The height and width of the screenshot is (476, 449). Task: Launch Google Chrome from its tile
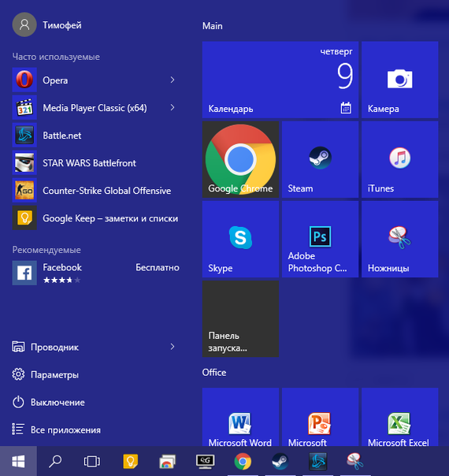tap(240, 160)
